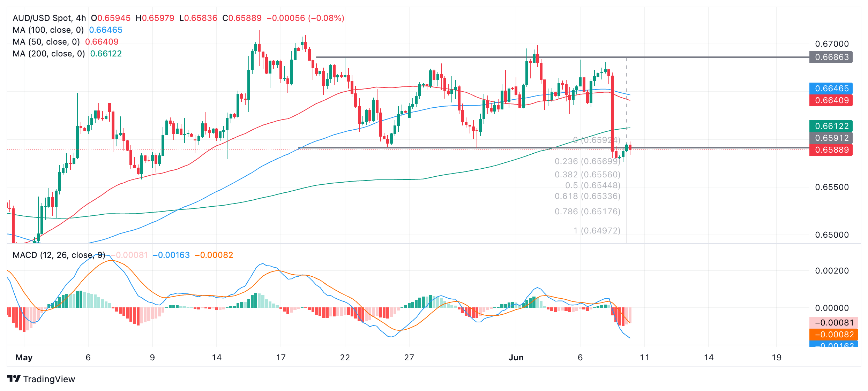Click the red 0.66409 price tag
Image resolution: width=868 pixels, height=391 pixels.
pyautogui.click(x=831, y=100)
